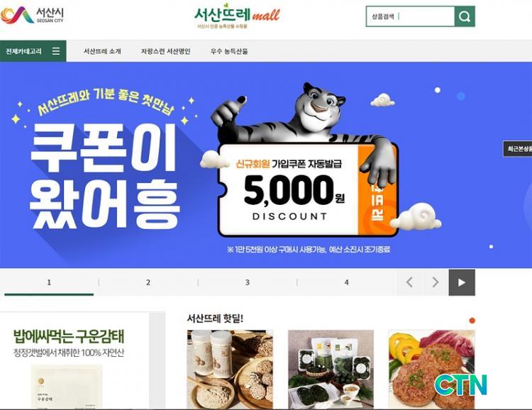Open the 구운감태 promotion banner
Viewport: 532px width, 410px height.
pyautogui.click(x=74, y=360)
